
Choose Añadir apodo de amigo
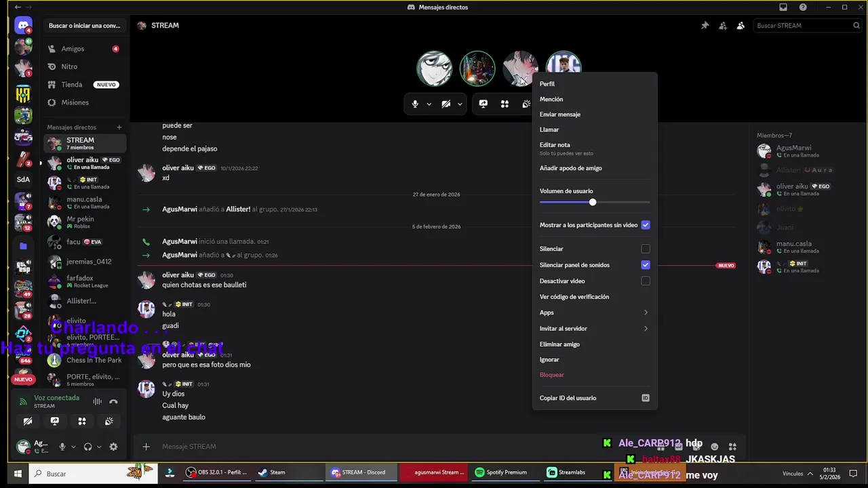[x=594, y=168]
